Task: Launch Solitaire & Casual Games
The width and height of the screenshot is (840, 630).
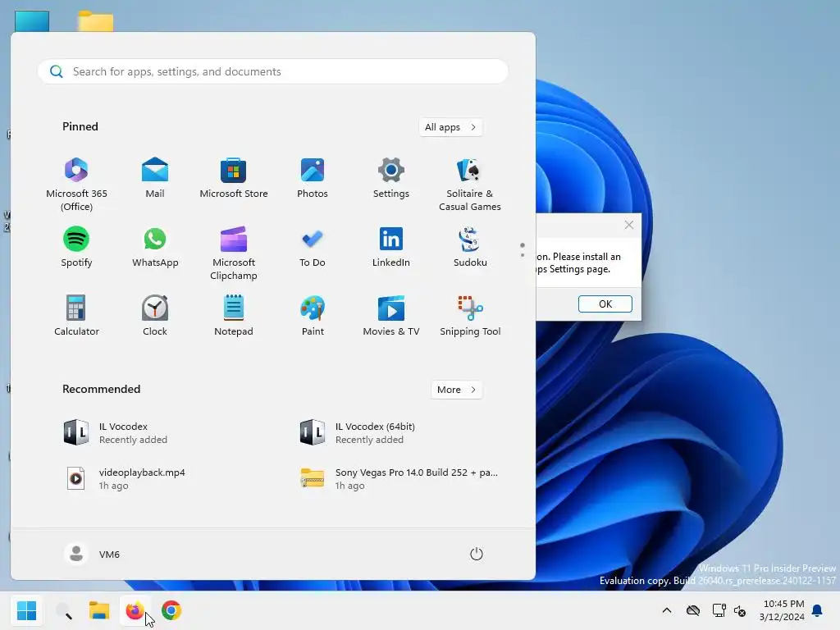Action: pos(470,184)
